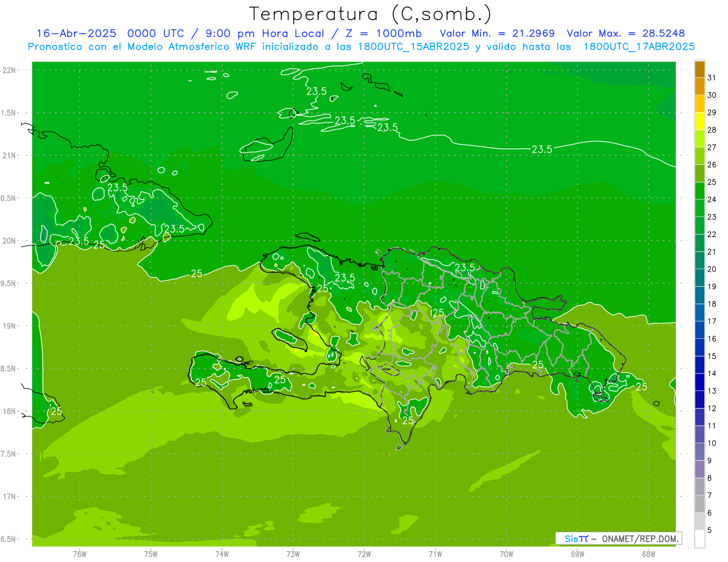The image size is (728, 562).
Task: Click latitude label "18N"
Action: pyautogui.click(x=9, y=411)
